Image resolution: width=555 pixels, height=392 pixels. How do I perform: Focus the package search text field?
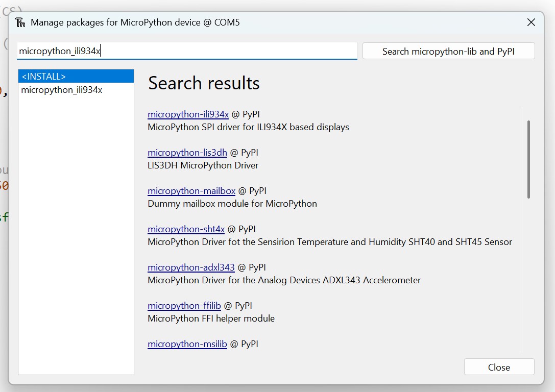coord(187,51)
